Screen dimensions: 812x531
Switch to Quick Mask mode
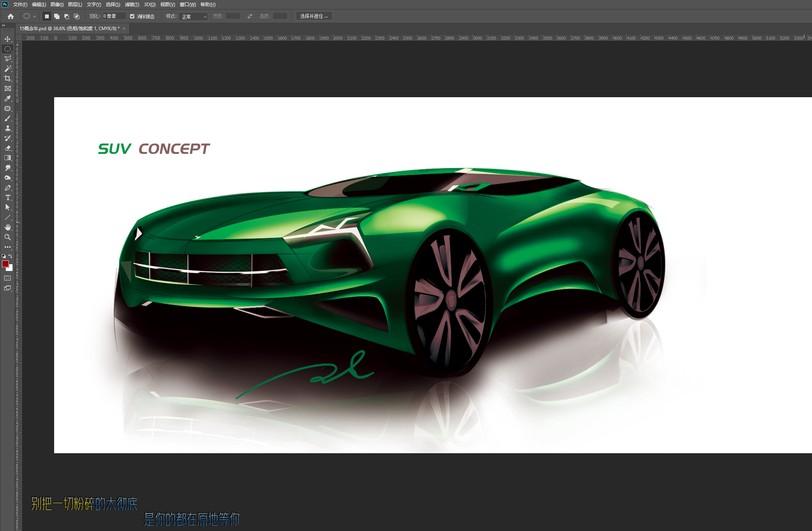[x=7, y=278]
